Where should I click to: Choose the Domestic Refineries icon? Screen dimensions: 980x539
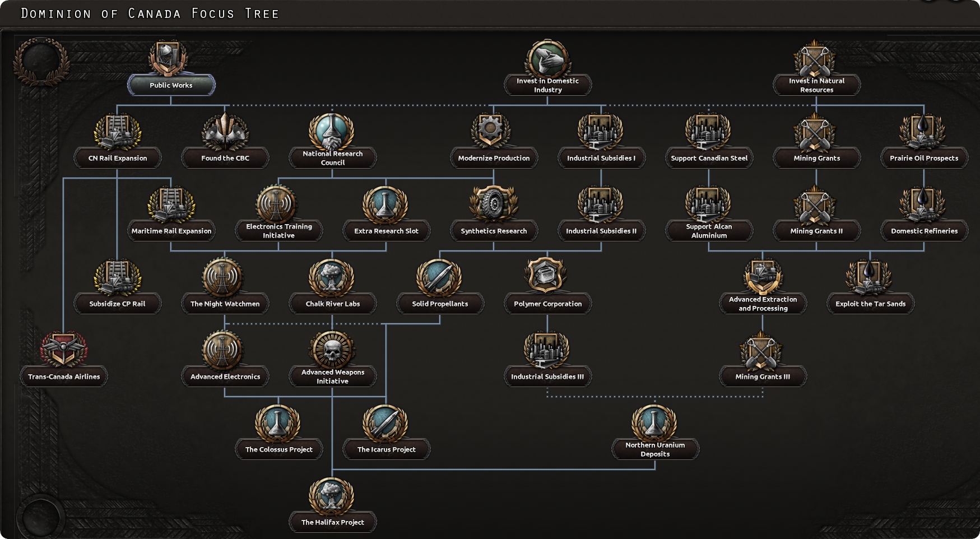[x=922, y=205]
